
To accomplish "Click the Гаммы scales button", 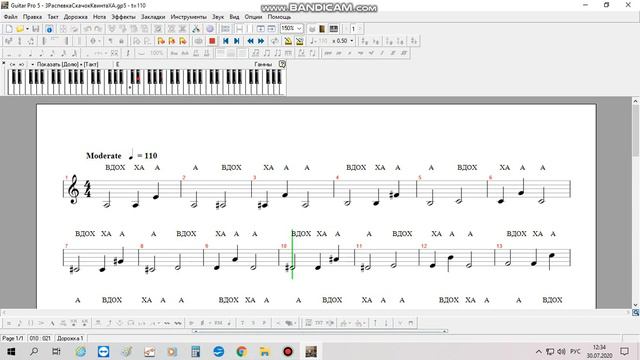I will [263, 64].
